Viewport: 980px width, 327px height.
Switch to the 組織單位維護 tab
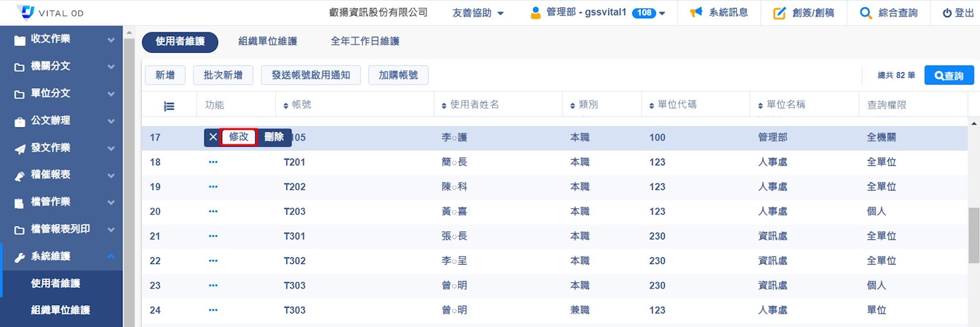(x=267, y=41)
